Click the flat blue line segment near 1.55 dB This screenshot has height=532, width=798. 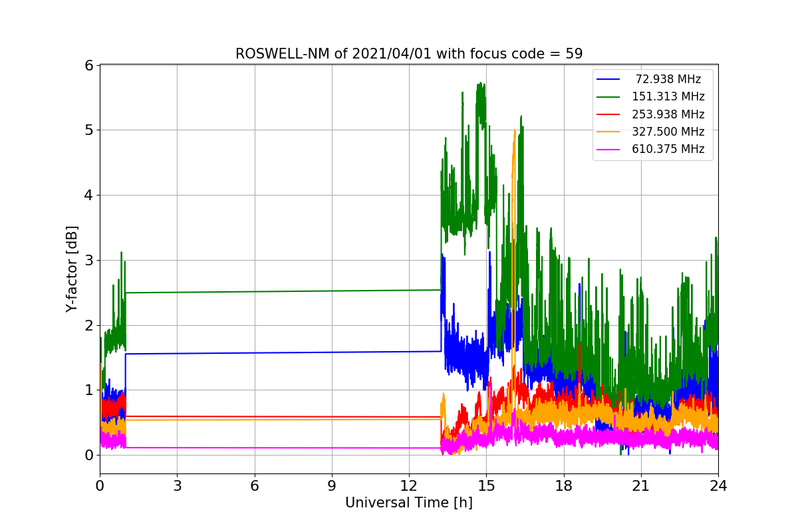[x=283, y=352]
